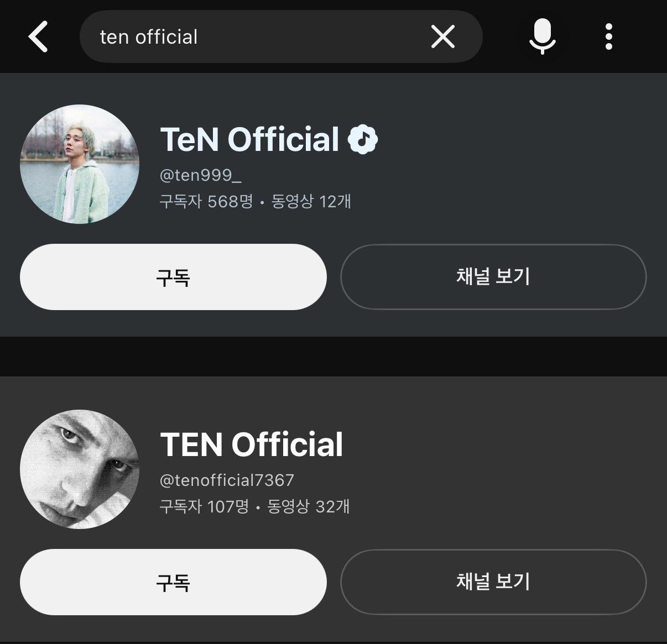Tap the back arrow icon
Screen dimensions: 667x644
tap(38, 37)
